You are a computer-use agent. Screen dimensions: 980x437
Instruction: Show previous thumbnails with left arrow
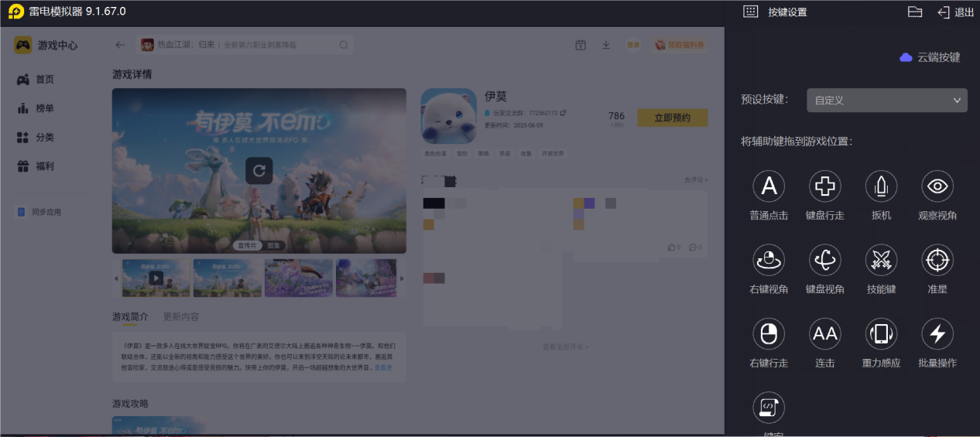(116, 278)
